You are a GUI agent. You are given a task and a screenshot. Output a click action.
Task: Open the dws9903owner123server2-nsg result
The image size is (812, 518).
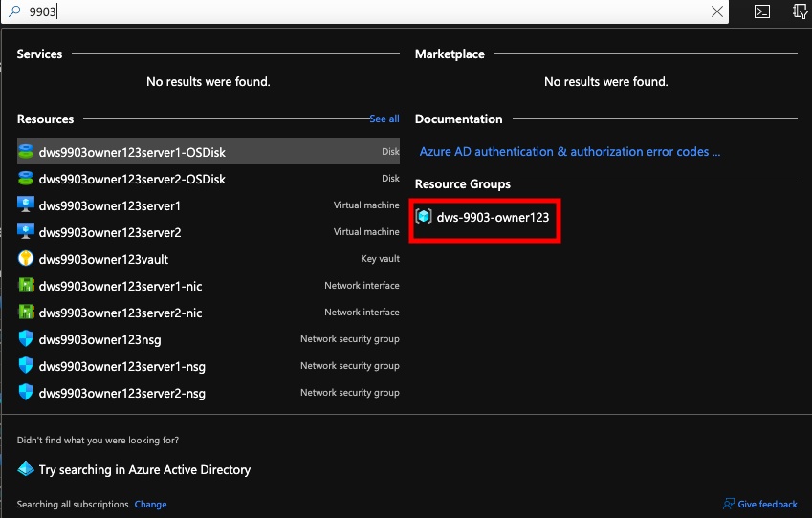pos(208,394)
